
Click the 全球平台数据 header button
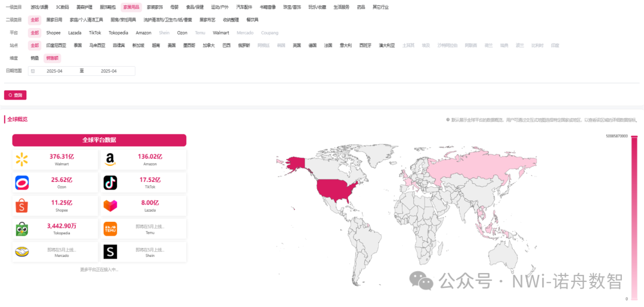click(99, 140)
